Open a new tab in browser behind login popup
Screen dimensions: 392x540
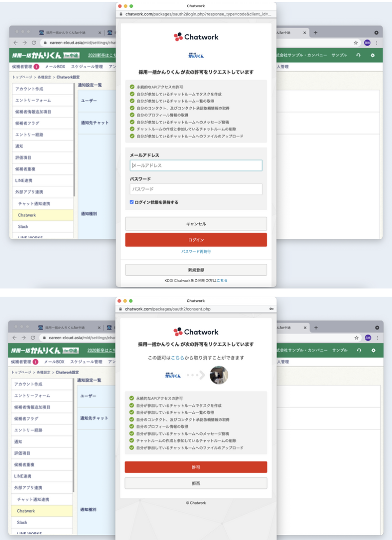[x=315, y=33]
